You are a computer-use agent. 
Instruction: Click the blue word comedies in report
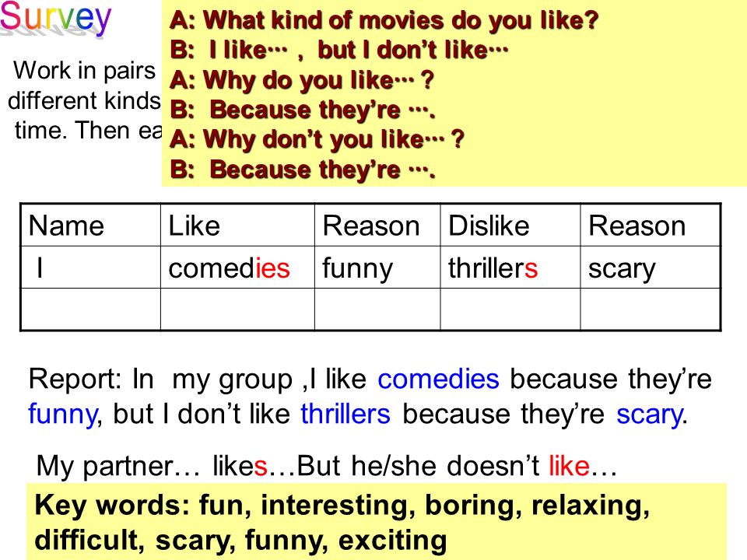[x=438, y=379]
